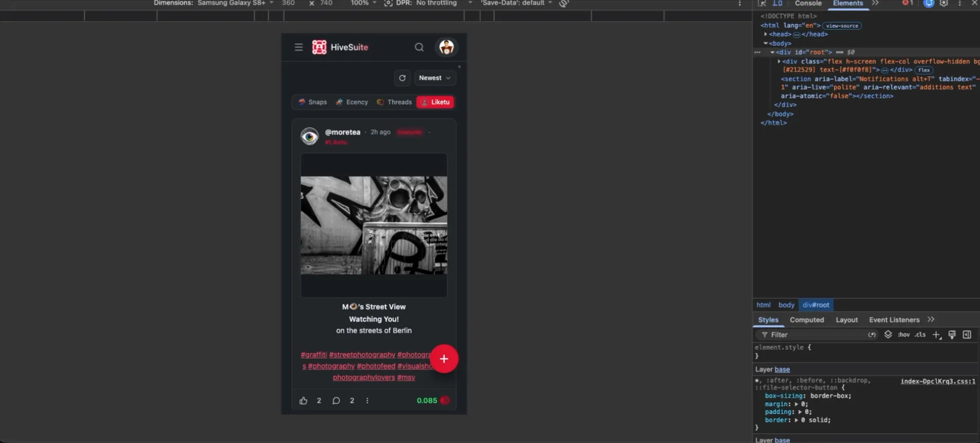Click the flex layout badge

click(x=924, y=70)
